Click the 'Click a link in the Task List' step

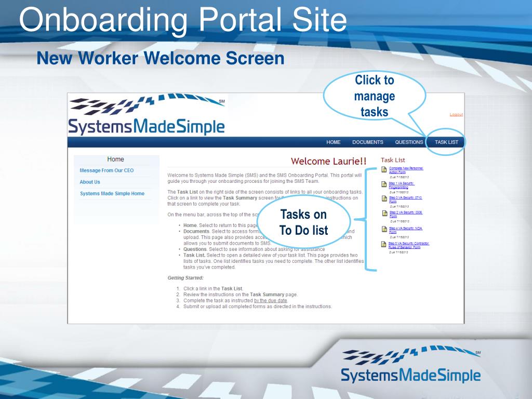(214, 289)
